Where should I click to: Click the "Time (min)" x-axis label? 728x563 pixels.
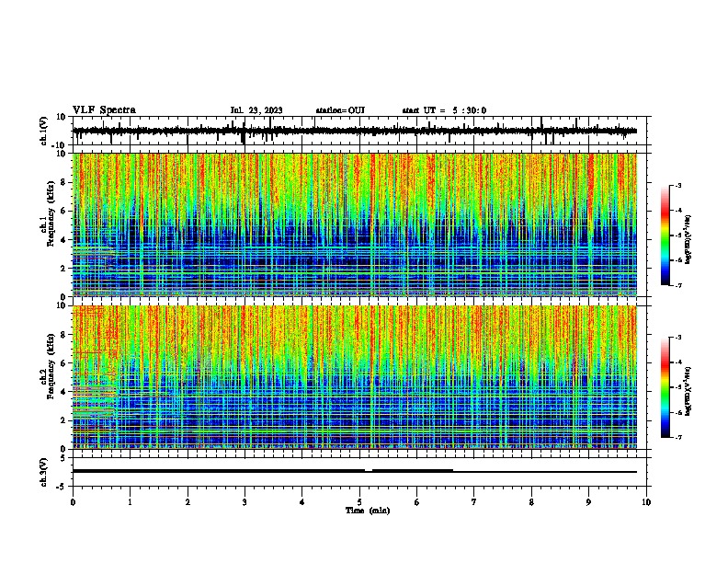(368, 511)
